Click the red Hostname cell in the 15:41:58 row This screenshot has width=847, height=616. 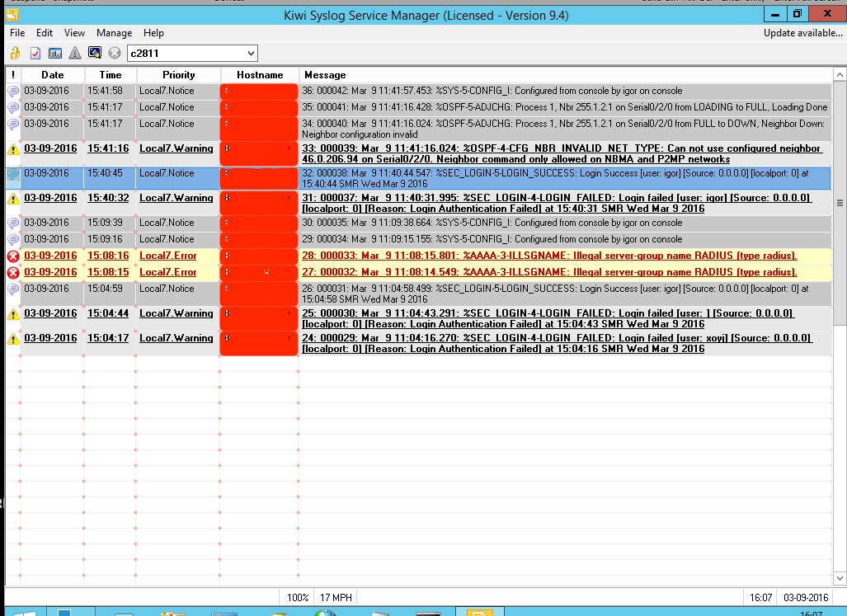(x=259, y=92)
